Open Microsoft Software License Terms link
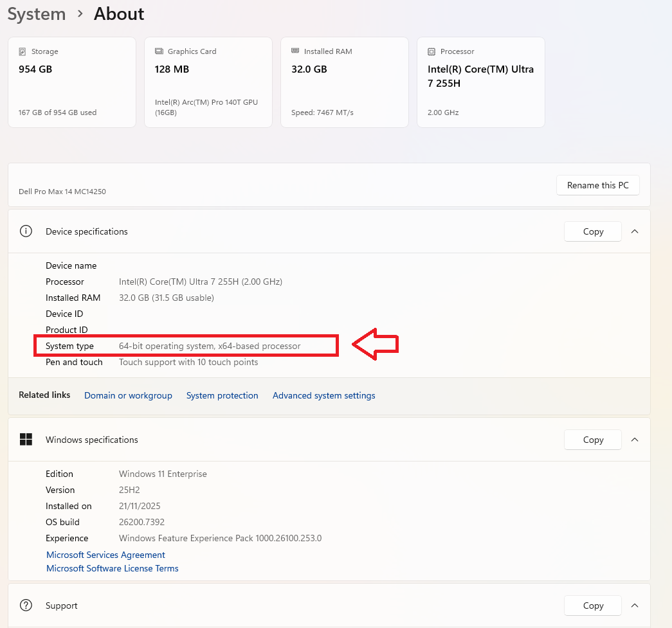The width and height of the screenshot is (672, 628). coord(113,568)
